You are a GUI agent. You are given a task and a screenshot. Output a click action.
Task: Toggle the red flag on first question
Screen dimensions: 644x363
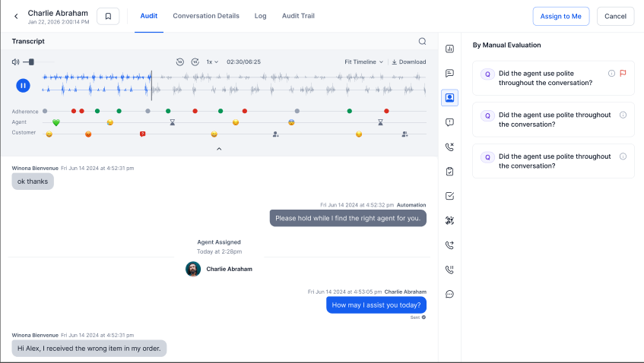(x=623, y=74)
